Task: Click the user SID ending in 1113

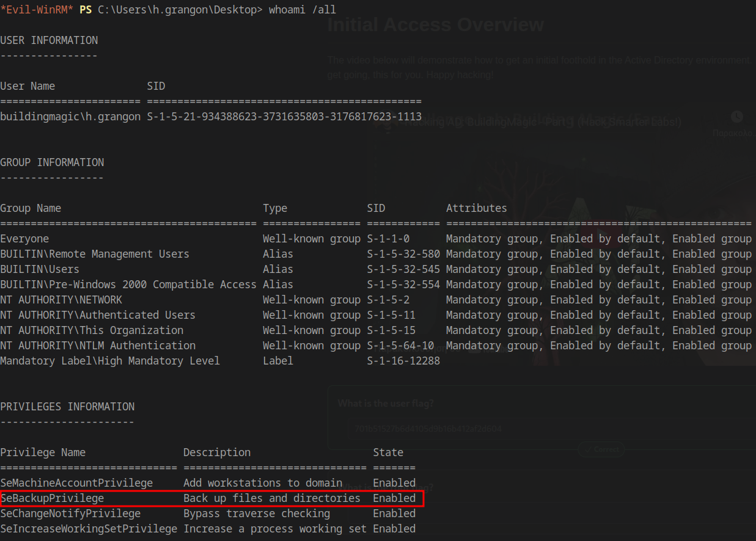Action: pyautogui.click(x=284, y=117)
